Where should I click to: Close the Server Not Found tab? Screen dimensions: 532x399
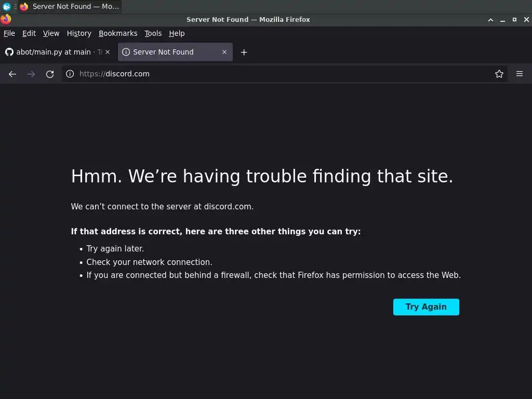pyautogui.click(x=224, y=52)
